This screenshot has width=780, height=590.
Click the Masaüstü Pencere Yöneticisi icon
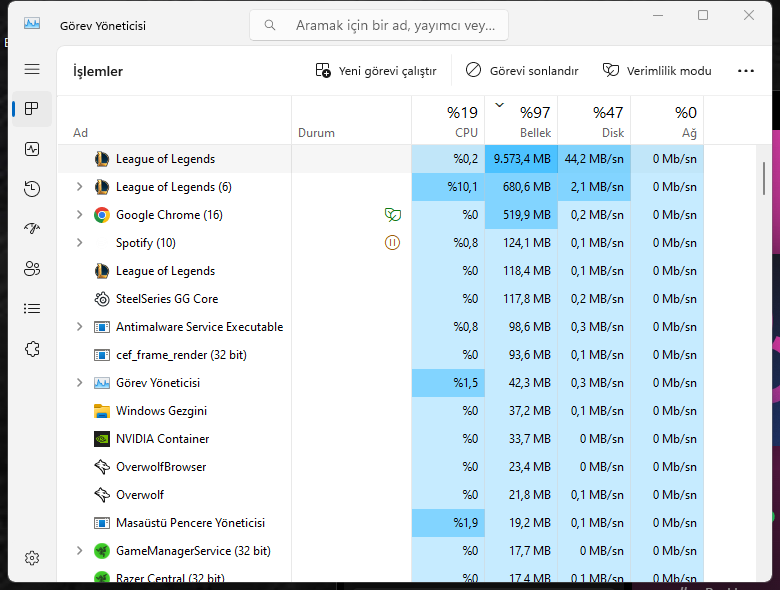[x=102, y=523]
